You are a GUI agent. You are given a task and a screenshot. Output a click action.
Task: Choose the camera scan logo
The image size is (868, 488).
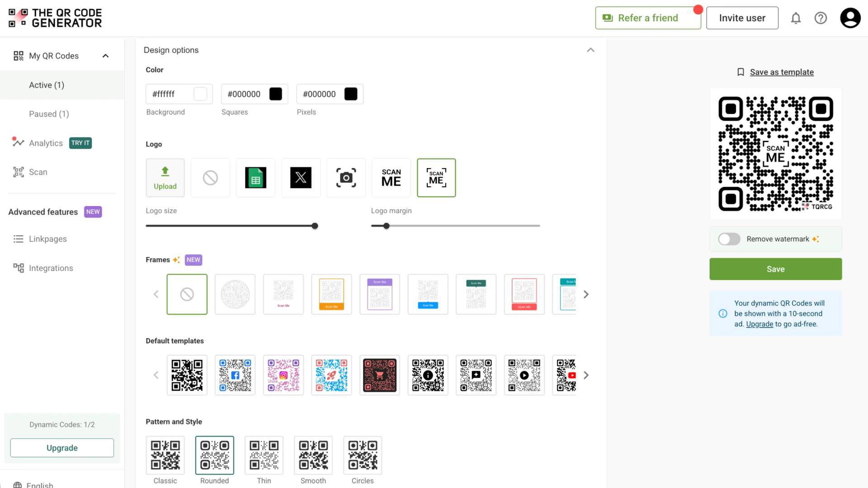pyautogui.click(x=346, y=178)
